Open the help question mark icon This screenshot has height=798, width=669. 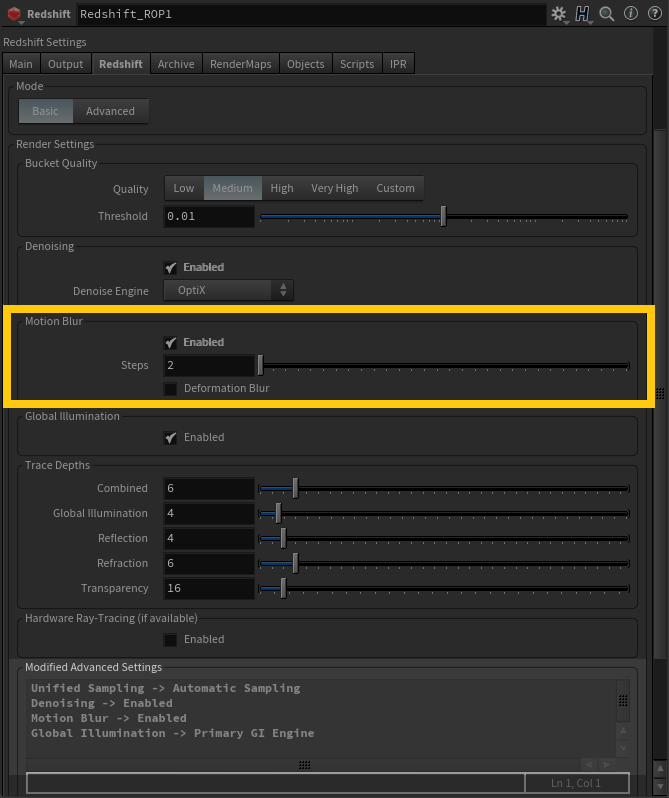point(652,14)
